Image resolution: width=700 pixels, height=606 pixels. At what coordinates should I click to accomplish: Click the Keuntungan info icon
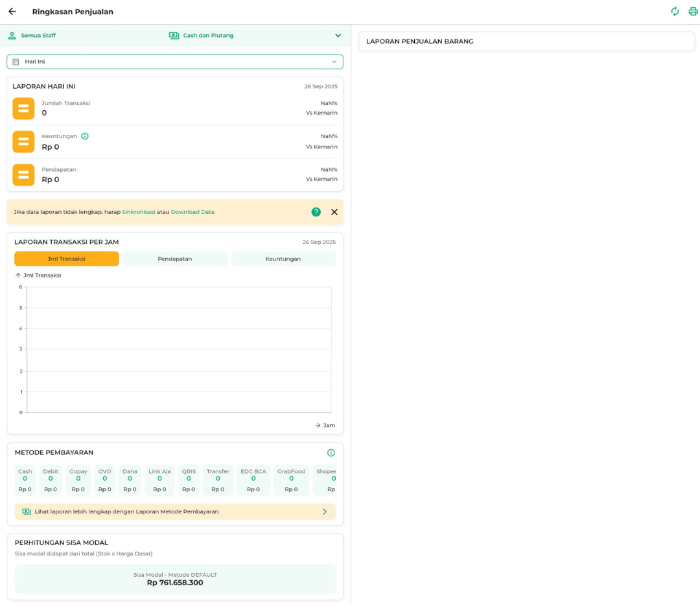point(85,136)
